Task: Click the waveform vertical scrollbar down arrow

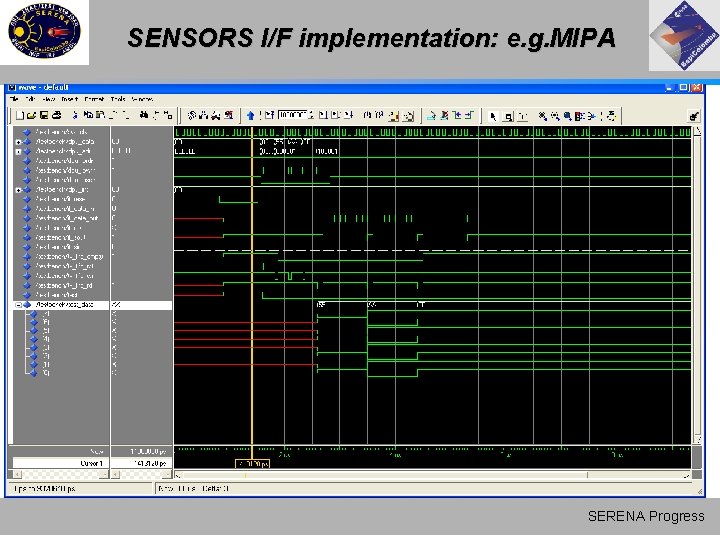Action: click(x=697, y=439)
